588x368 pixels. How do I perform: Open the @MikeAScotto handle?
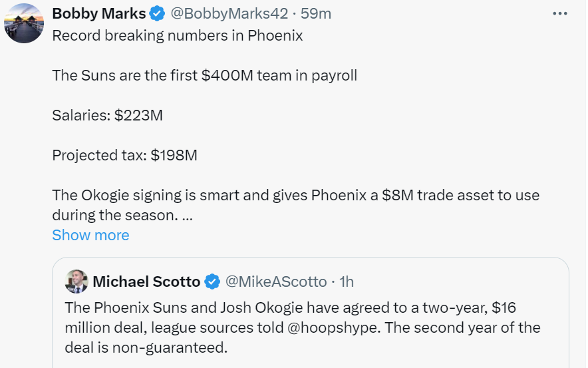coord(276,281)
